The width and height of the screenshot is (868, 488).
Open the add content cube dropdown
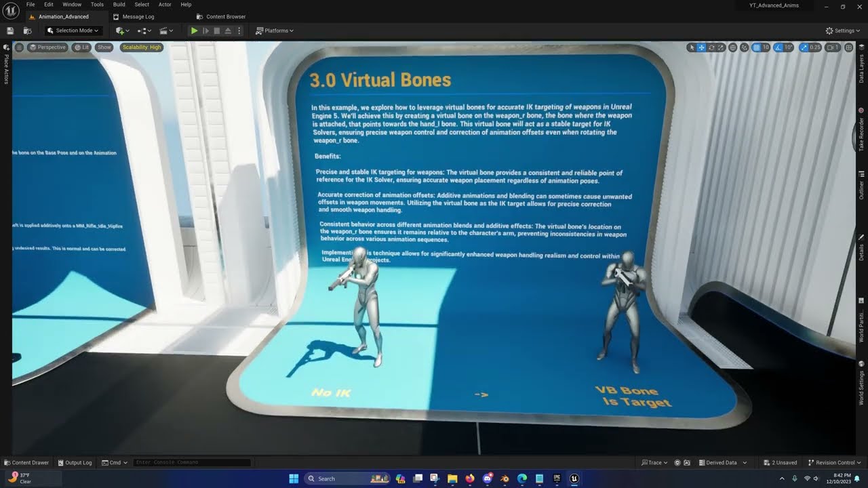(x=122, y=30)
